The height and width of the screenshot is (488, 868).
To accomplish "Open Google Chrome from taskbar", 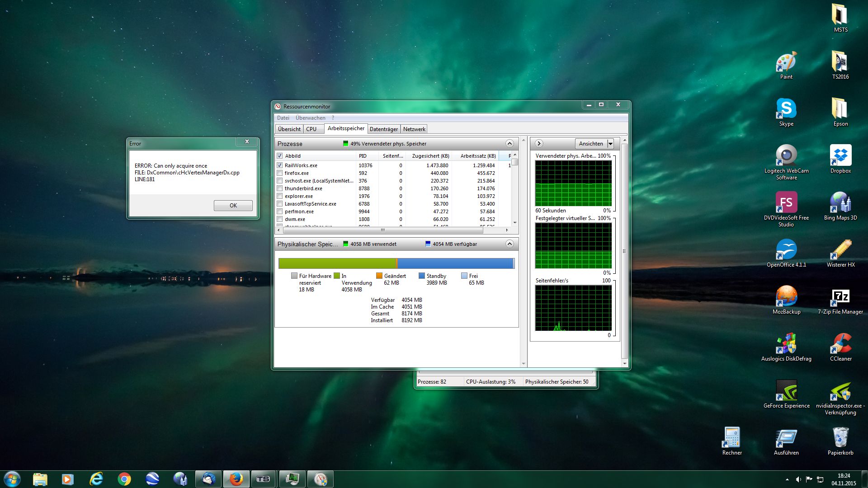I will tap(124, 479).
